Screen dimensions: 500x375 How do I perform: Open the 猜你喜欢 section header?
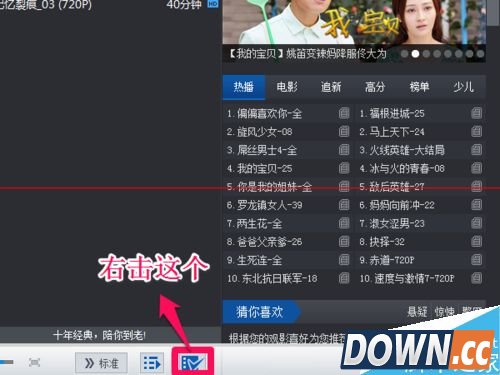[262, 312]
